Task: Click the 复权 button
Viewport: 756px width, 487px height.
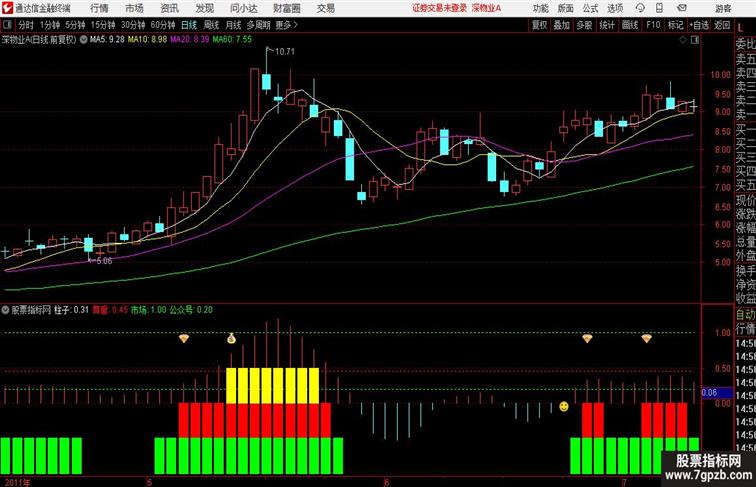Action: click(539, 25)
